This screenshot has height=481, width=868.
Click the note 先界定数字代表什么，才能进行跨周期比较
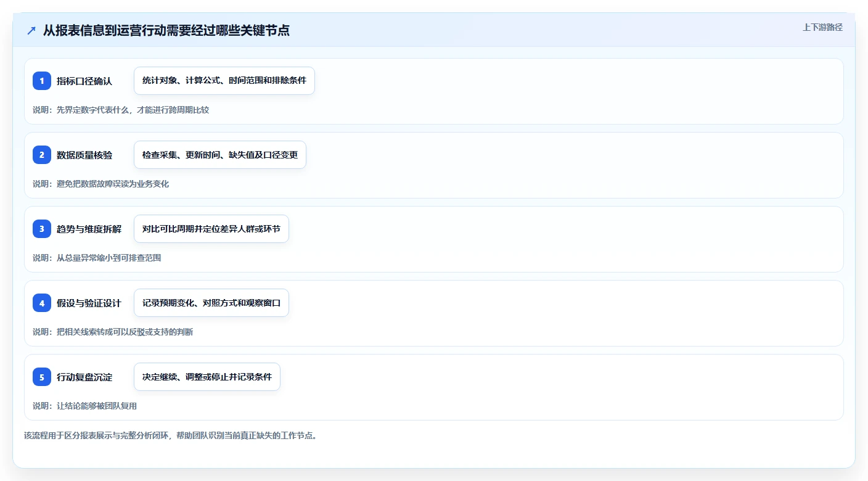pos(133,110)
